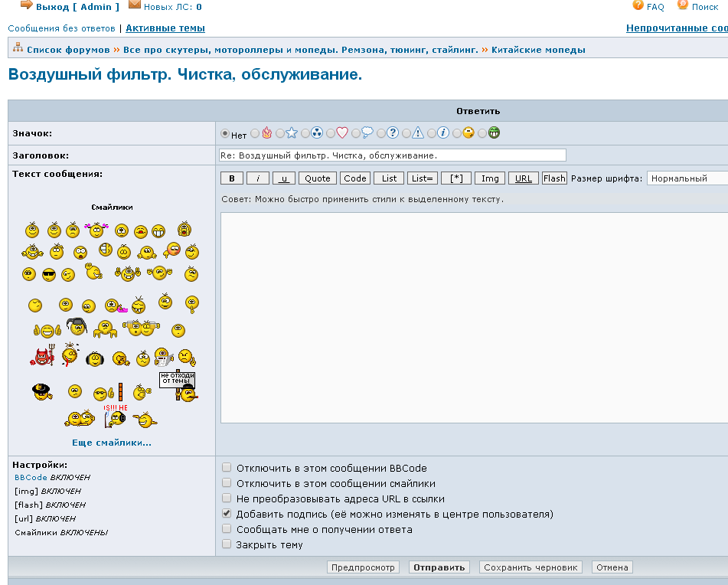Image resolution: width=728 pixels, height=585 pixels.
Task: Click the forum index icon in breadcrumbs
Action: 18,49
